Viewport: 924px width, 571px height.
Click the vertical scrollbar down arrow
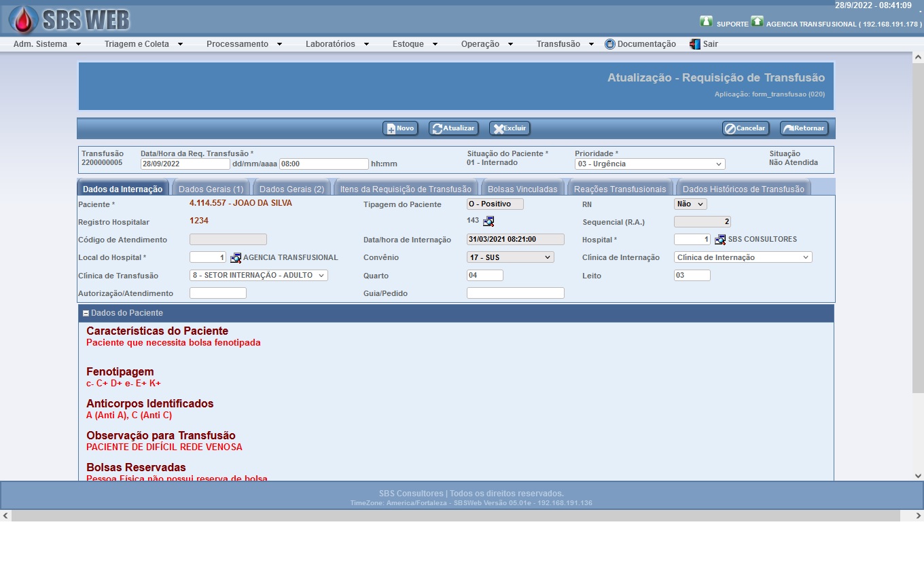pos(918,476)
